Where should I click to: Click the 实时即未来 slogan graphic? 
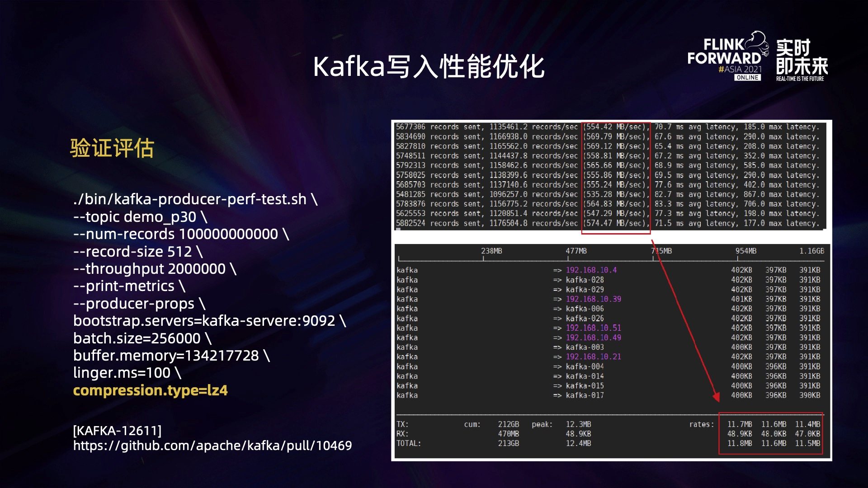[802, 59]
